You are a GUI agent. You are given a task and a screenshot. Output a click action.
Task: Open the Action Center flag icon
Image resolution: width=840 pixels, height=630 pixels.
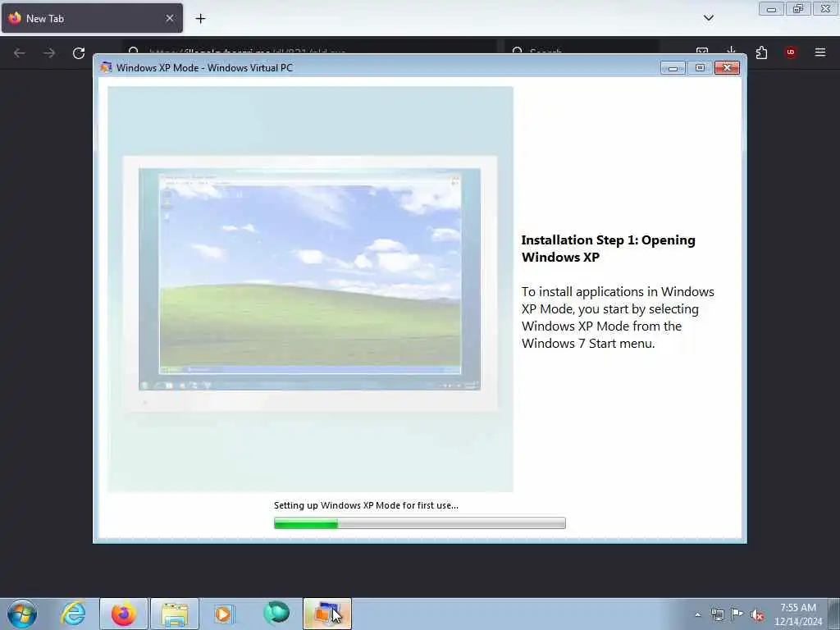coord(737,614)
